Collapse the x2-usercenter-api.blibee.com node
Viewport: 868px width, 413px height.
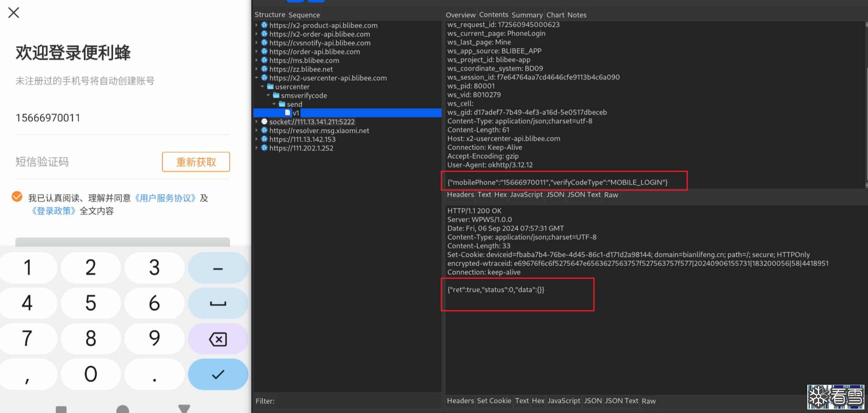[x=257, y=78]
